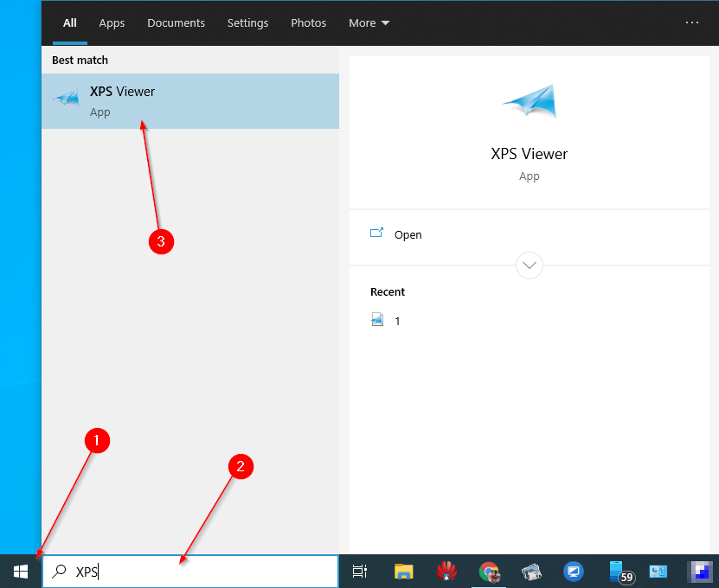The height and width of the screenshot is (588, 719).
Task: Launch Google Chrome from the taskbar
Action: 489,572
